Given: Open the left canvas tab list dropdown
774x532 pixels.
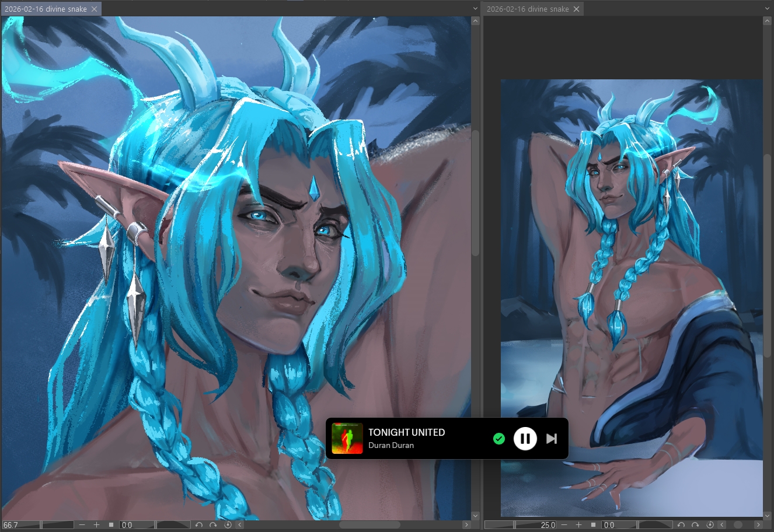Looking at the screenshot, I should [x=475, y=9].
